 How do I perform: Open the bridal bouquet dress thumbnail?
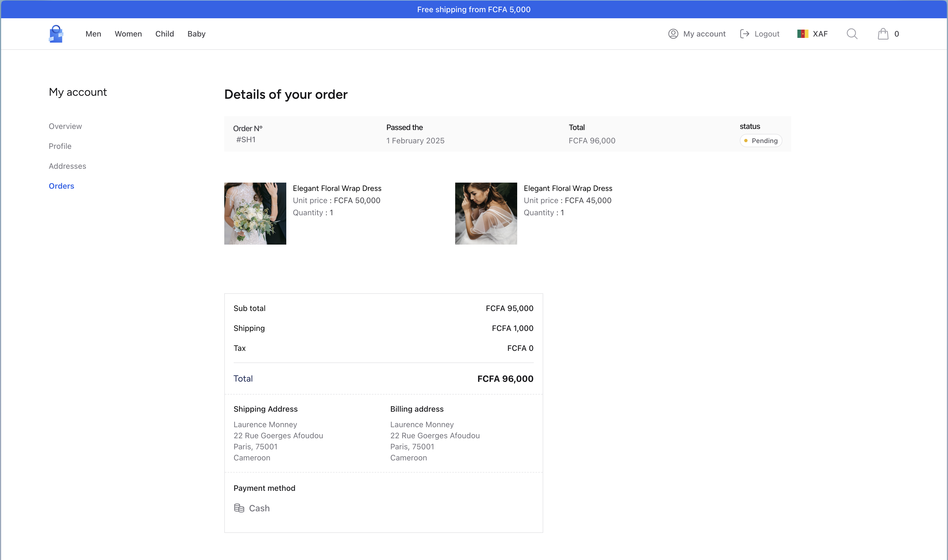coord(255,214)
